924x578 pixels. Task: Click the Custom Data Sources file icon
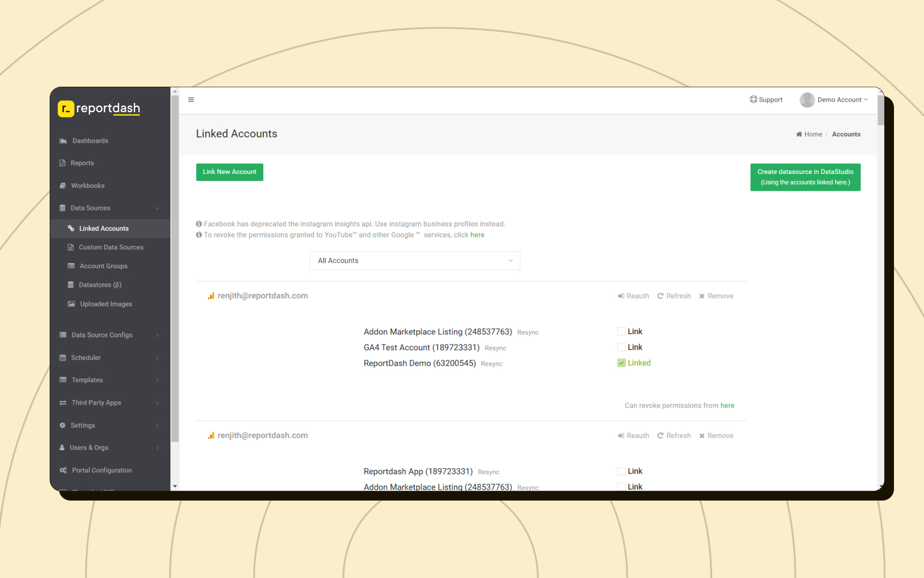[x=71, y=247]
